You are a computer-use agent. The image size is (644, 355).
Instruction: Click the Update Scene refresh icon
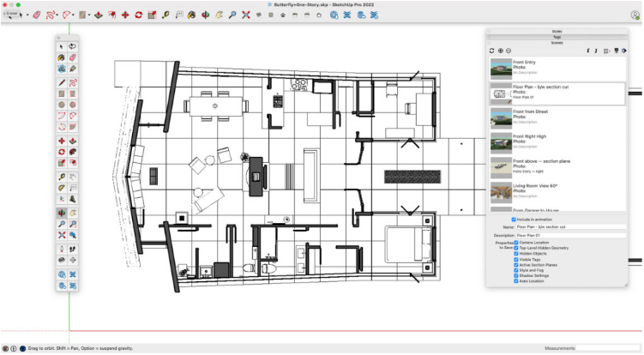[x=491, y=51]
